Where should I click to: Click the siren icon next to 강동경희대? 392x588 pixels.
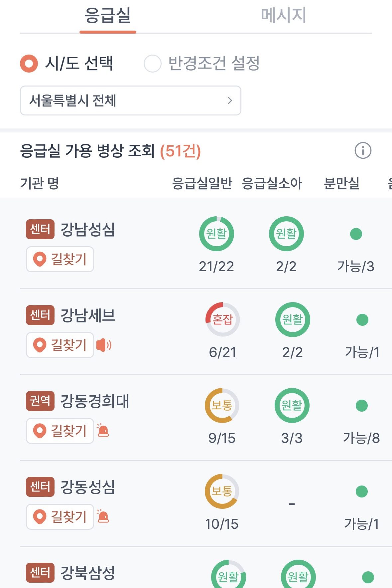[103, 430]
